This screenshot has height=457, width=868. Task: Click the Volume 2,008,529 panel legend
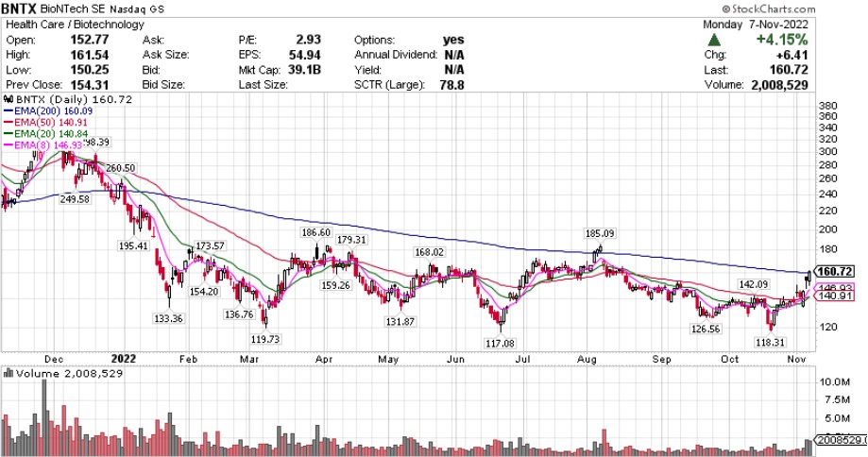[x=63, y=374]
